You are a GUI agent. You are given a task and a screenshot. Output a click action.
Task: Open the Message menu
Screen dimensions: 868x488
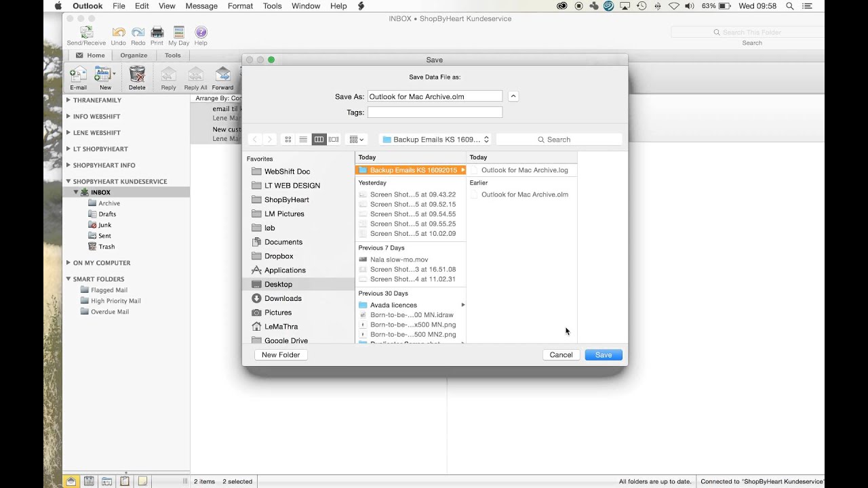pos(201,6)
